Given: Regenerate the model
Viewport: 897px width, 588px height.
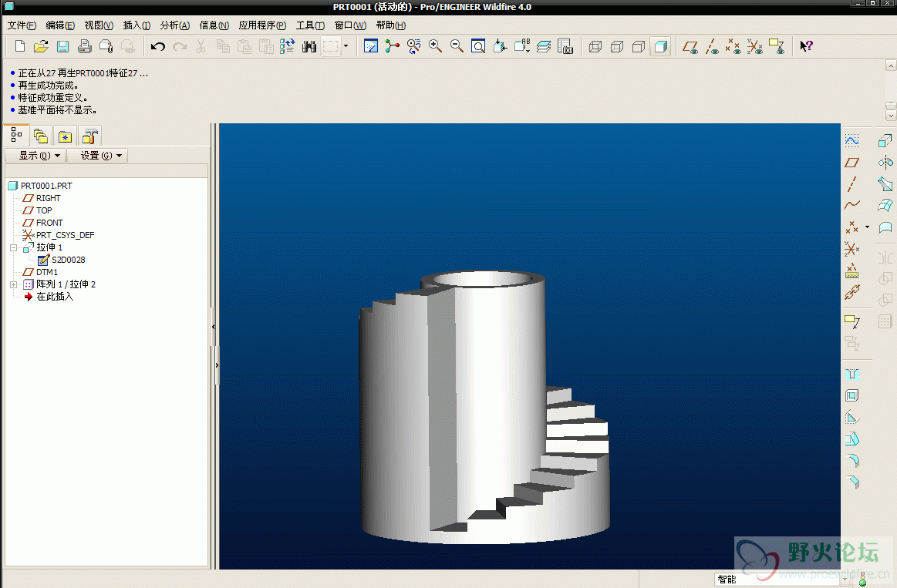Looking at the screenshot, I should pos(287,46).
